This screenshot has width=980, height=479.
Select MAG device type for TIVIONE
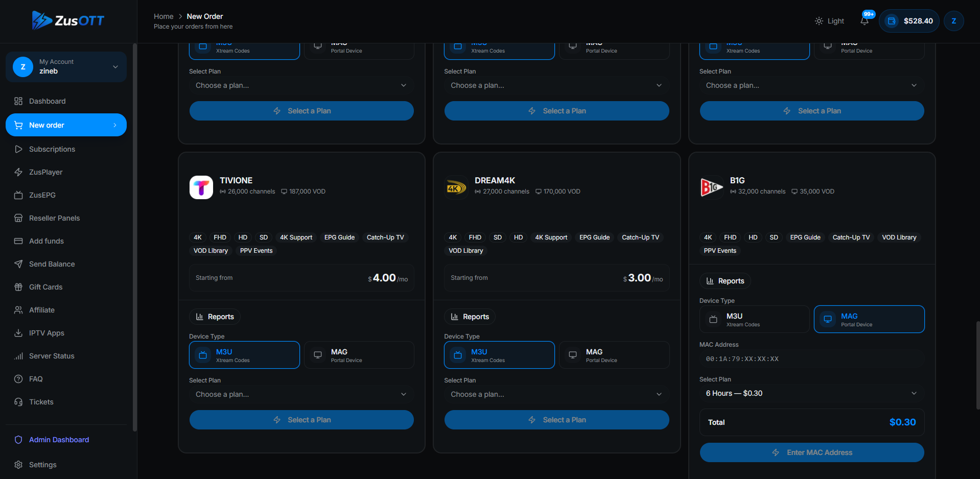[x=359, y=355]
